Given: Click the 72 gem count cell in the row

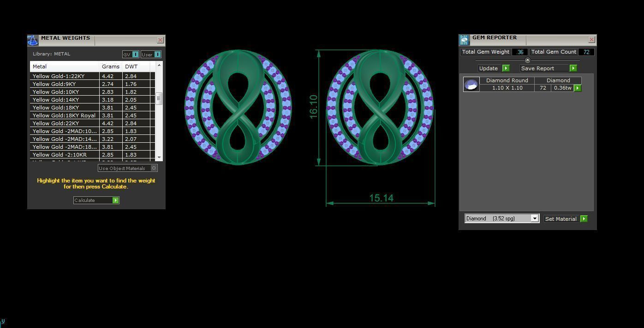Looking at the screenshot, I should [x=543, y=88].
